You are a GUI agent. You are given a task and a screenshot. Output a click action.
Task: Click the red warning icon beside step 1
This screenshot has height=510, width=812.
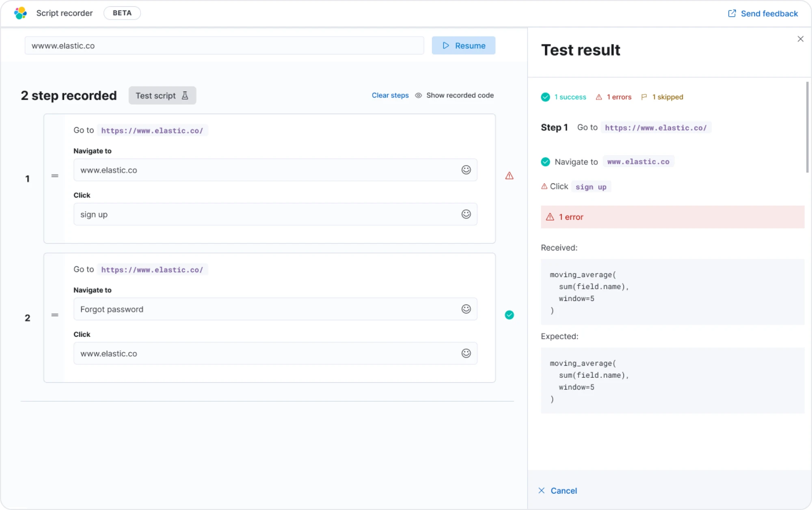509,176
